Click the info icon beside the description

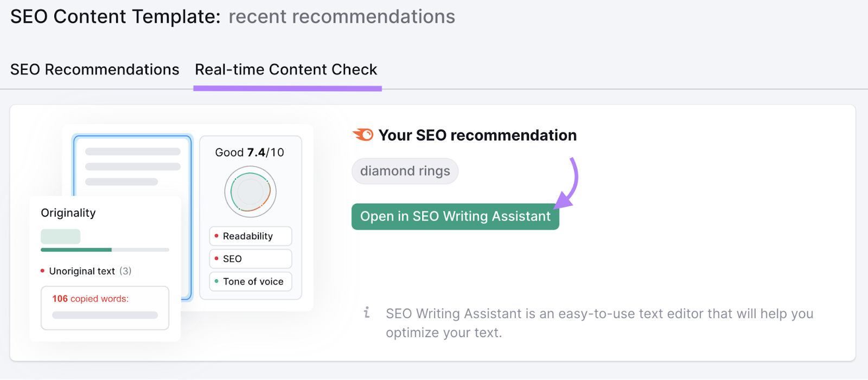pos(368,313)
